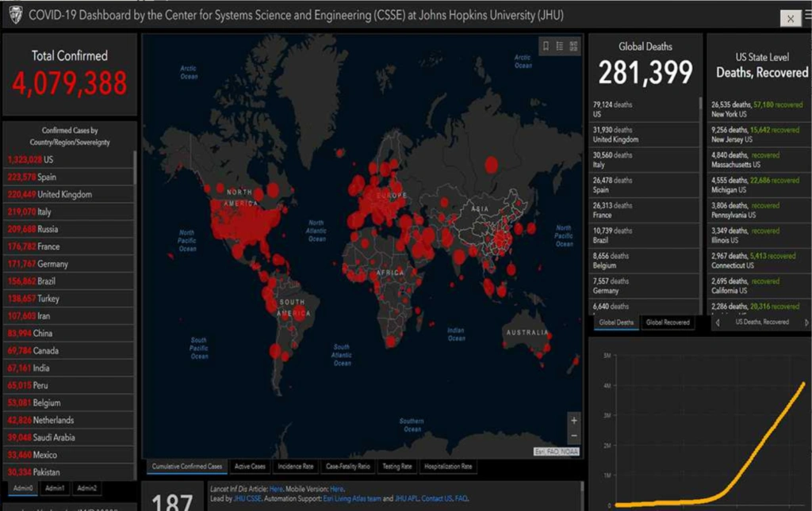This screenshot has height=511, width=812.
Task: Zoom in on the map with plus button
Action: point(574,421)
